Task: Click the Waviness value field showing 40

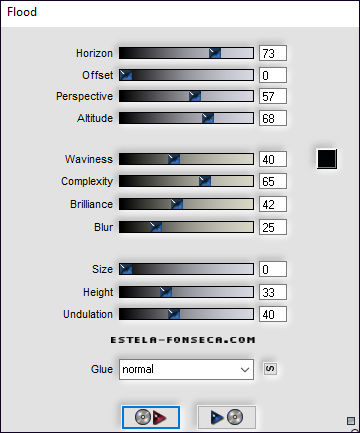Action: (273, 159)
